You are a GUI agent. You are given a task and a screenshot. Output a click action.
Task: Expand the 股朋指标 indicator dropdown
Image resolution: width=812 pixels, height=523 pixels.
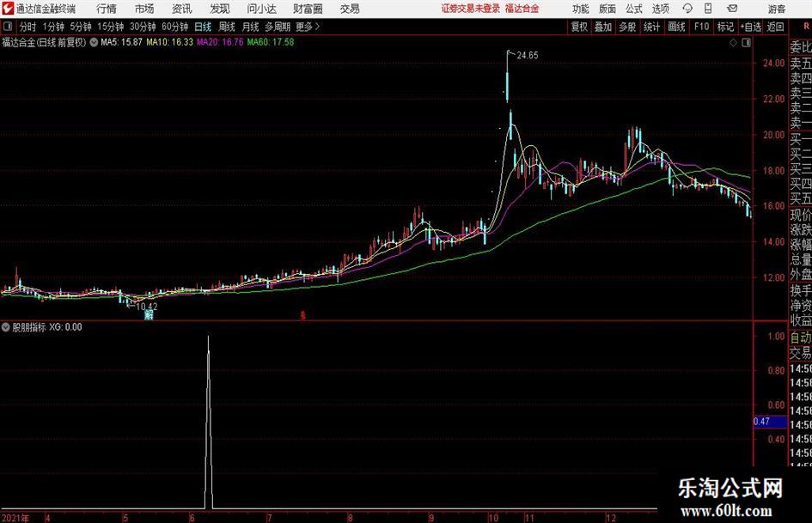6,327
